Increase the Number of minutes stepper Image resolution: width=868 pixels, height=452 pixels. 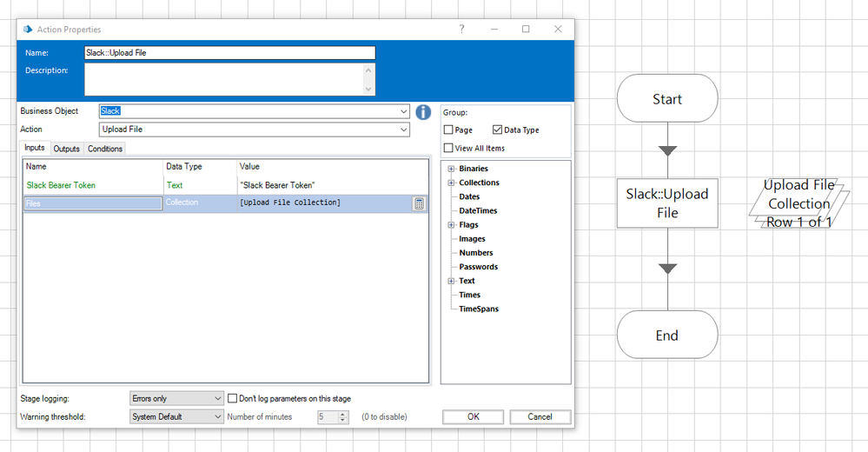[x=343, y=413]
